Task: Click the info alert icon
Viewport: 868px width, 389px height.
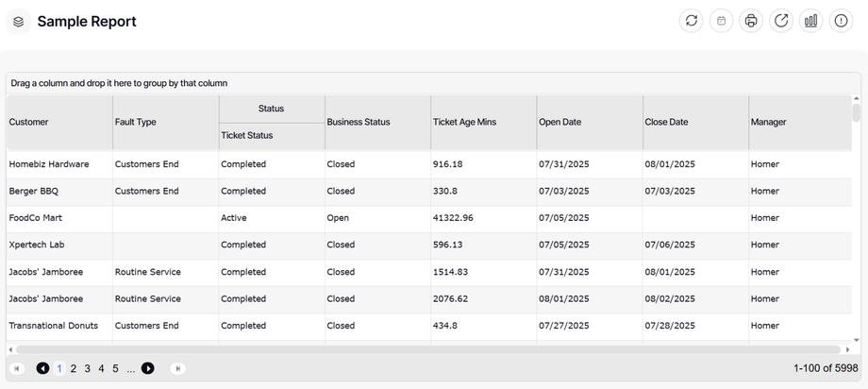Action: click(x=841, y=21)
